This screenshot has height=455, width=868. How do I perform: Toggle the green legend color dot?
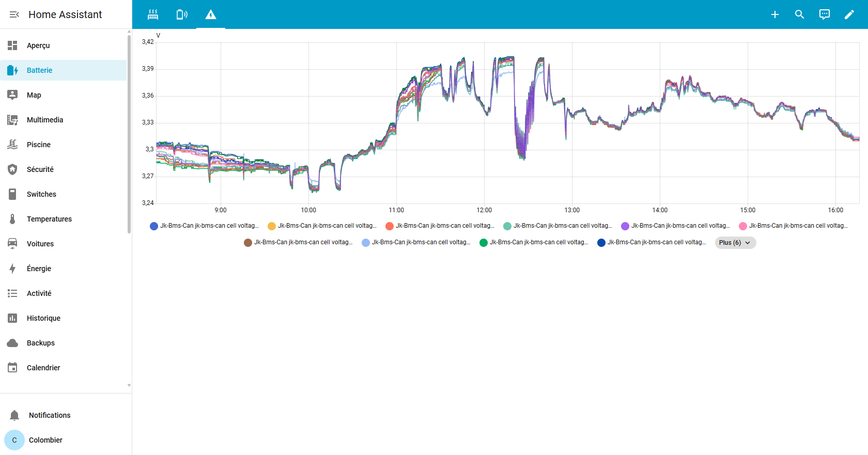click(484, 243)
